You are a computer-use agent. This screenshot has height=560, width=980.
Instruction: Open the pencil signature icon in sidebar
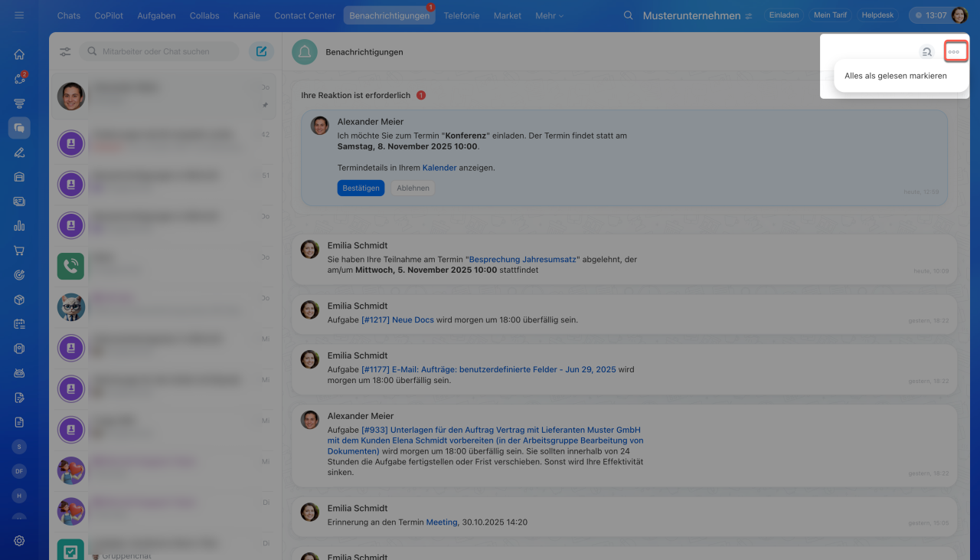tap(19, 152)
